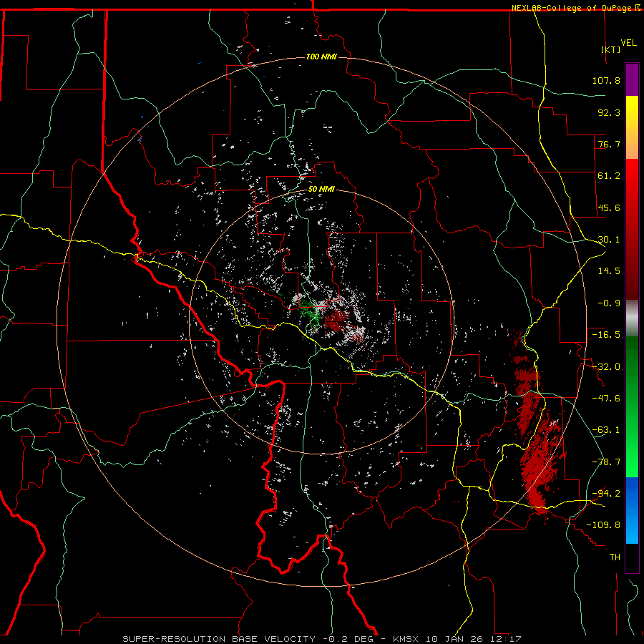
Task: Click the 50 NMI range ring label
Action: 321,190
